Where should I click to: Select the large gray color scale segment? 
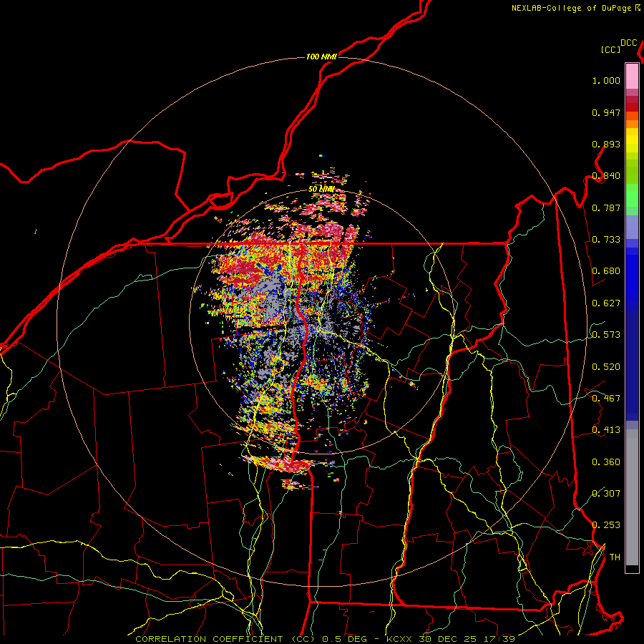tap(632, 497)
